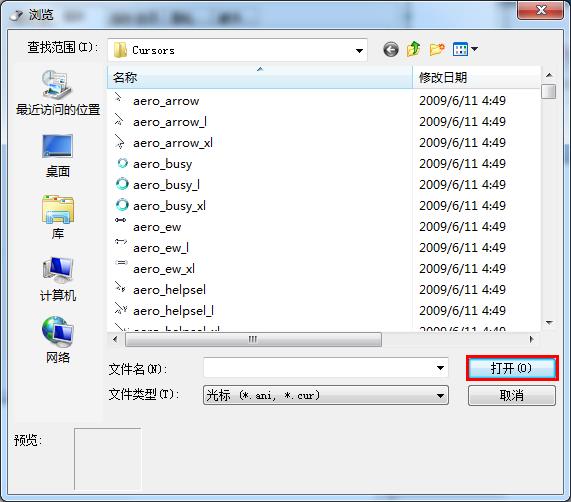
Task: Open the file type (文件类型) cursor dropdown
Action: click(326, 395)
